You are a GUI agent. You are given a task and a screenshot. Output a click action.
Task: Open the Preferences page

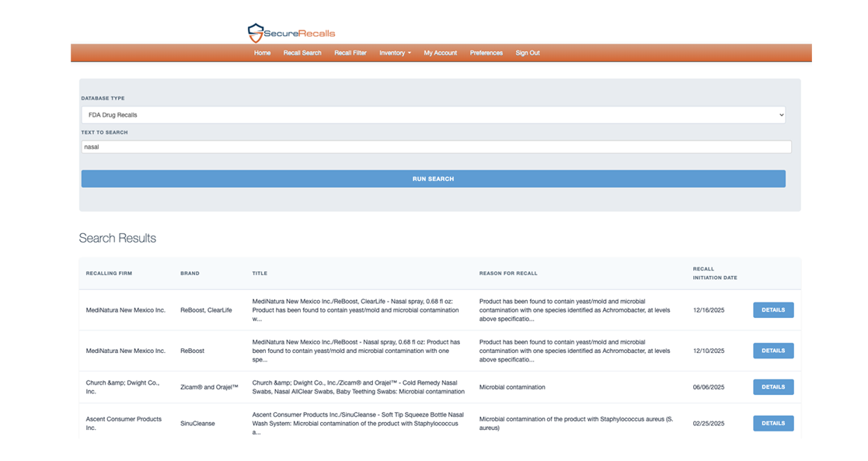click(x=486, y=53)
